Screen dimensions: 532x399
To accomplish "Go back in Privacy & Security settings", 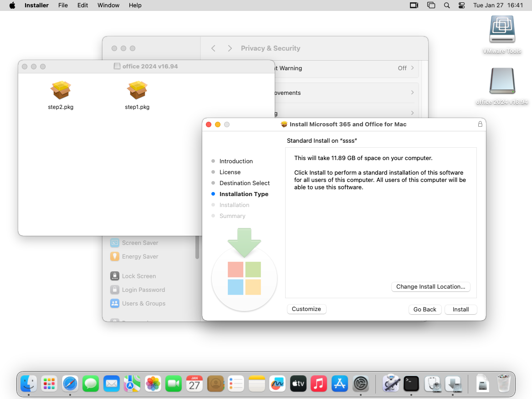I will click(214, 48).
